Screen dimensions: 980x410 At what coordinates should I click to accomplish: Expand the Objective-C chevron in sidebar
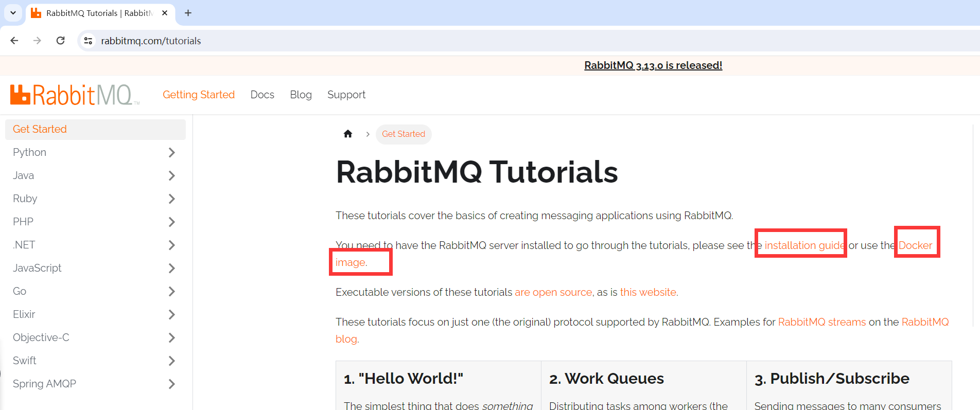click(x=172, y=337)
